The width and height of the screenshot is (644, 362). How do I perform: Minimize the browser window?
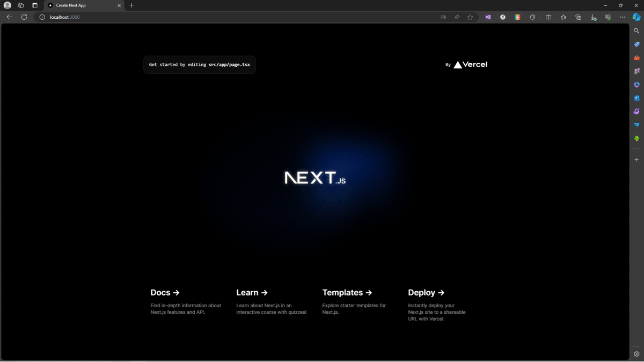[605, 5]
